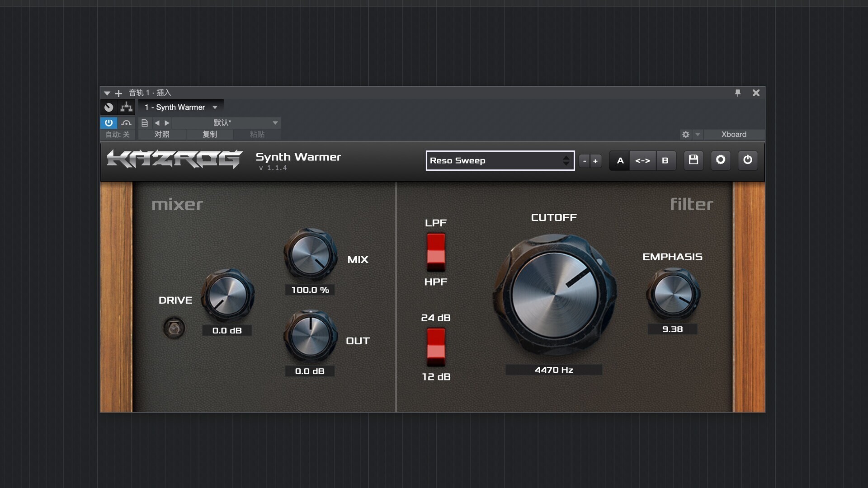Image resolution: width=868 pixels, height=488 pixels.
Task: Open plugin settings gear icon
Action: point(720,160)
